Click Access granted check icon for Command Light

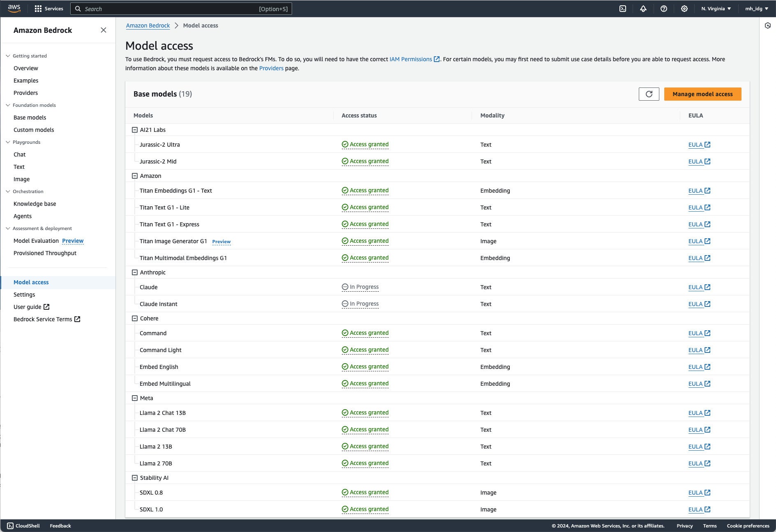click(x=345, y=350)
